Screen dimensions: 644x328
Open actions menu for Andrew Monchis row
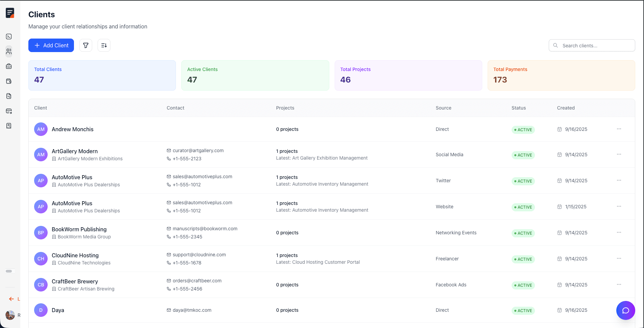(619, 129)
